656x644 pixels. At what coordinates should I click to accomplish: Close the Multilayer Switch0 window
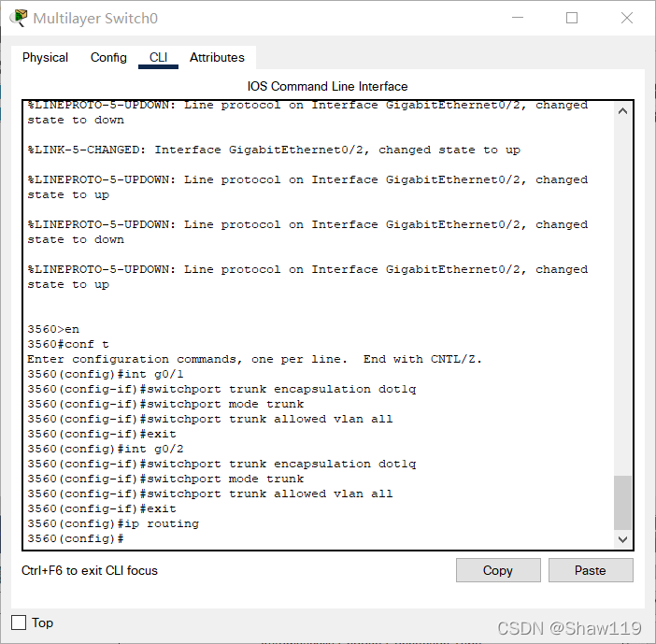click(627, 18)
